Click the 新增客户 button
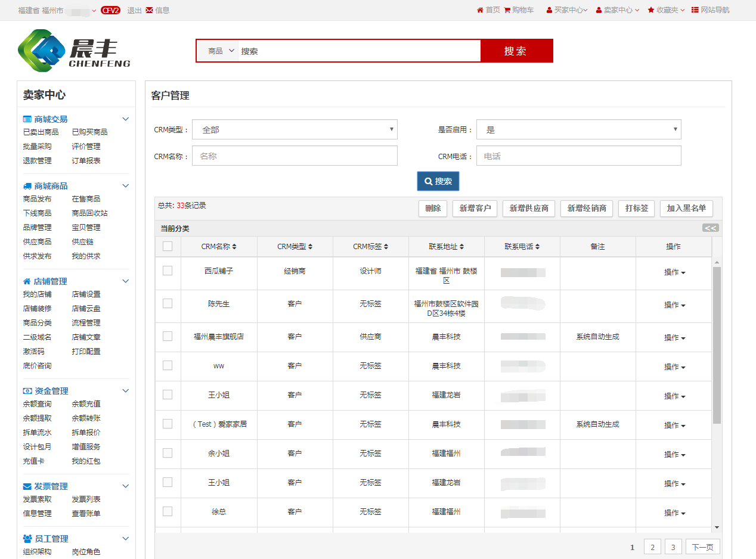Image resolution: width=756 pixels, height=559 pixels. (x=475, y=209)
